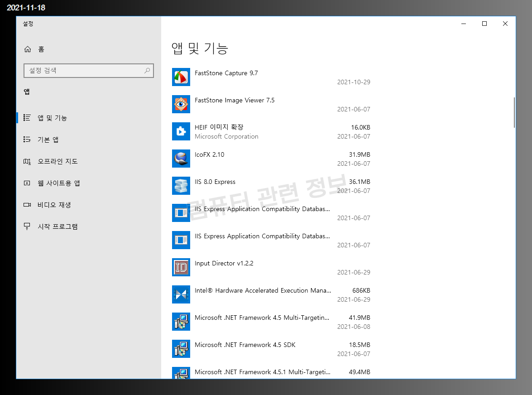Click the home icon in the sidebar

click(x=28, y=49)
